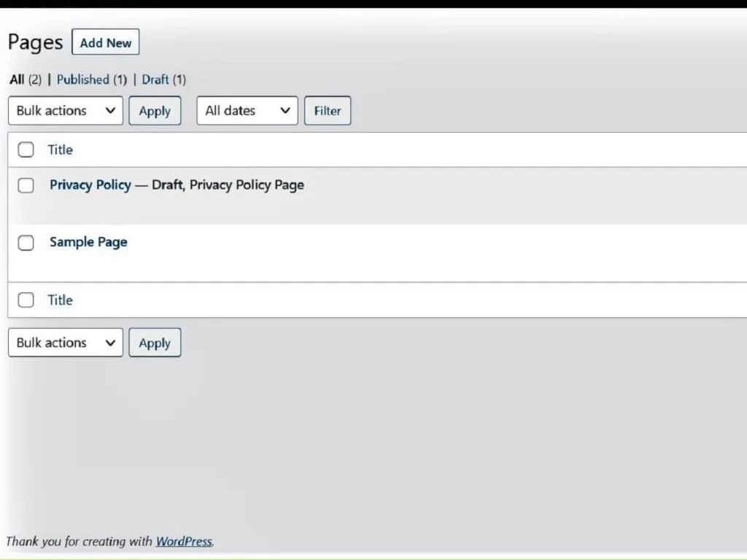This screenshot has height=560, width=747.
Task: Sort by the header Title column
Action: pos(60,149)
